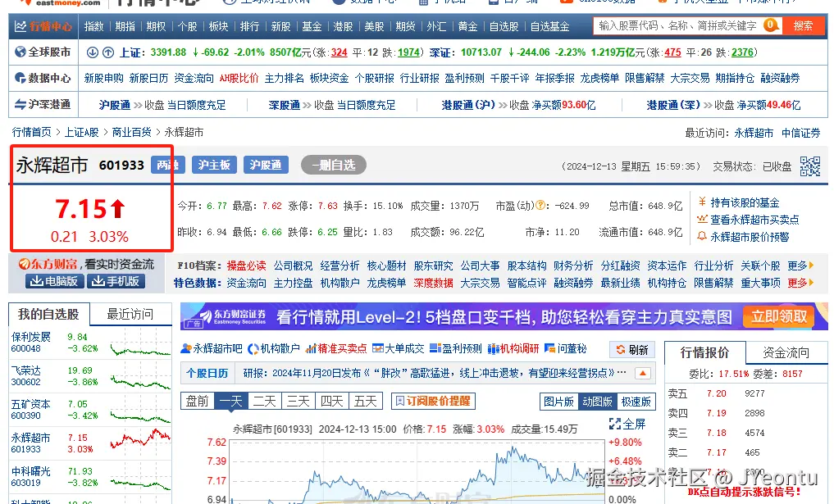Select the 四天 chart tab
The width and height of the screenshot is (834, 504).
[332, 401]
